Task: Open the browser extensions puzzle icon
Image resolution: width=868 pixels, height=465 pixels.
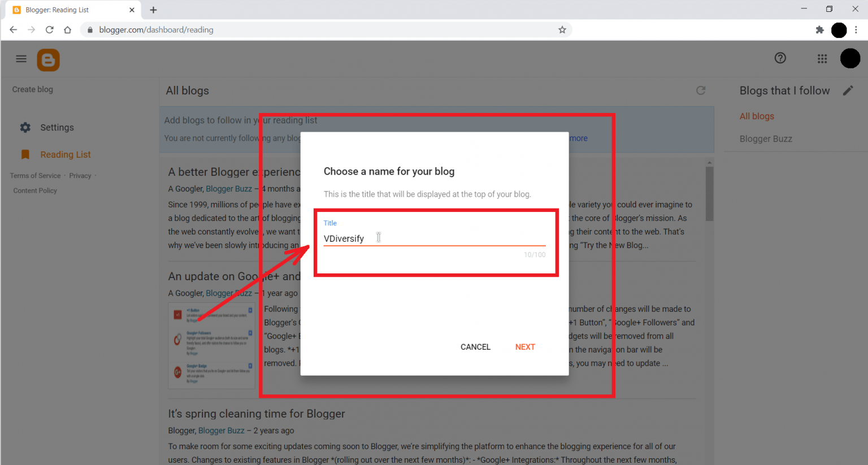Action: [x=820, y=29]
